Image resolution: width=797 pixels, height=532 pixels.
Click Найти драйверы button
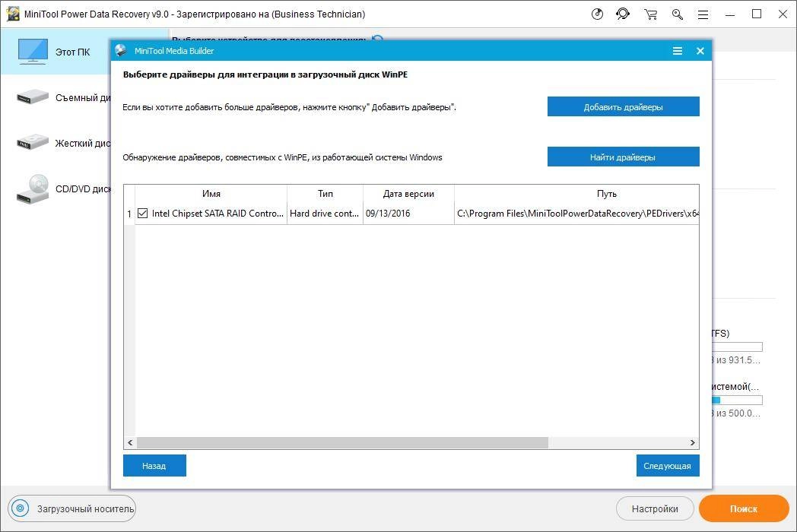click(x=623, y=157)
